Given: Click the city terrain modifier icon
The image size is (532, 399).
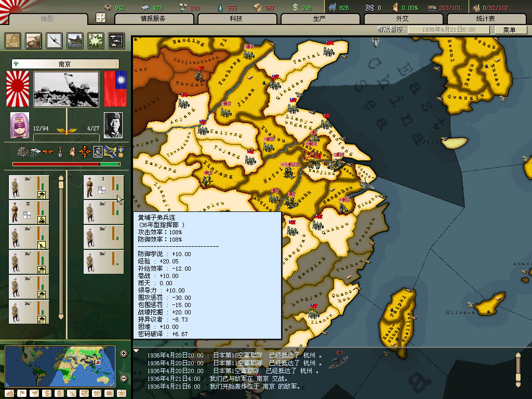Looking at the screenshot, I should [x=23, y=152].
